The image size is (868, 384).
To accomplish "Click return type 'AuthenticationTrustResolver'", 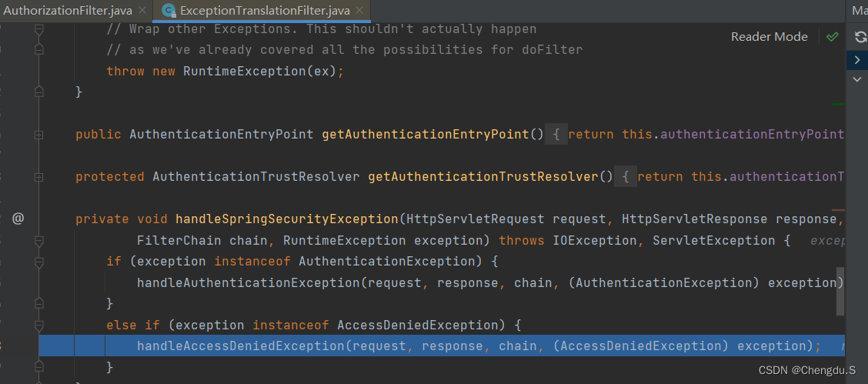I will 256,177.
